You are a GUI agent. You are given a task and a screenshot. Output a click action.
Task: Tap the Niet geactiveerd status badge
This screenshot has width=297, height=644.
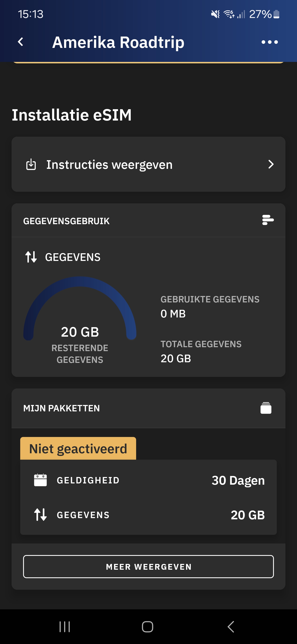pos(78,449)
